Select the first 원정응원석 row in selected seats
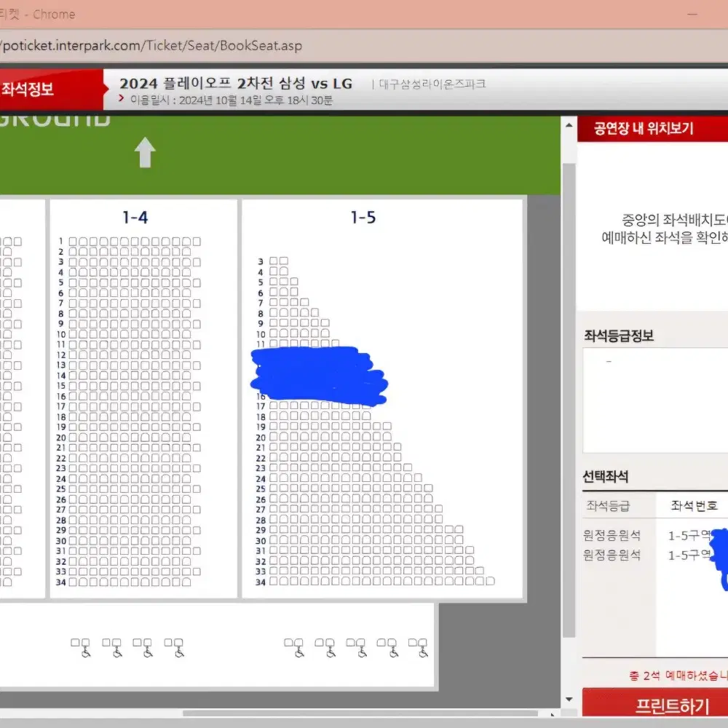The height and width of the screenshot is (728, 728). click(x=655, y=535)
